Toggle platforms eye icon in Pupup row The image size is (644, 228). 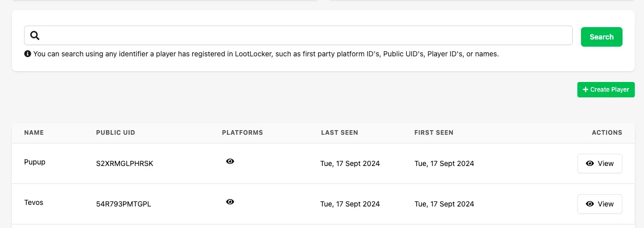230,161
